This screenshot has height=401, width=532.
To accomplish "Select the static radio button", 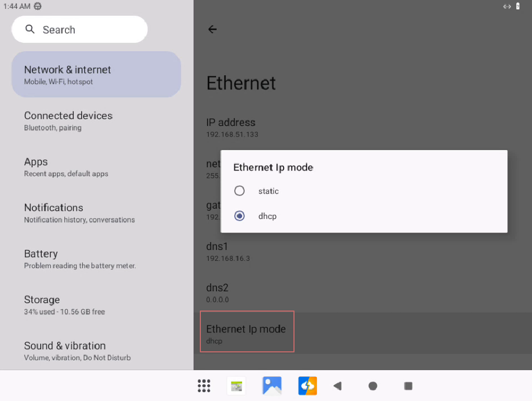I will click(x=240, y=191).
